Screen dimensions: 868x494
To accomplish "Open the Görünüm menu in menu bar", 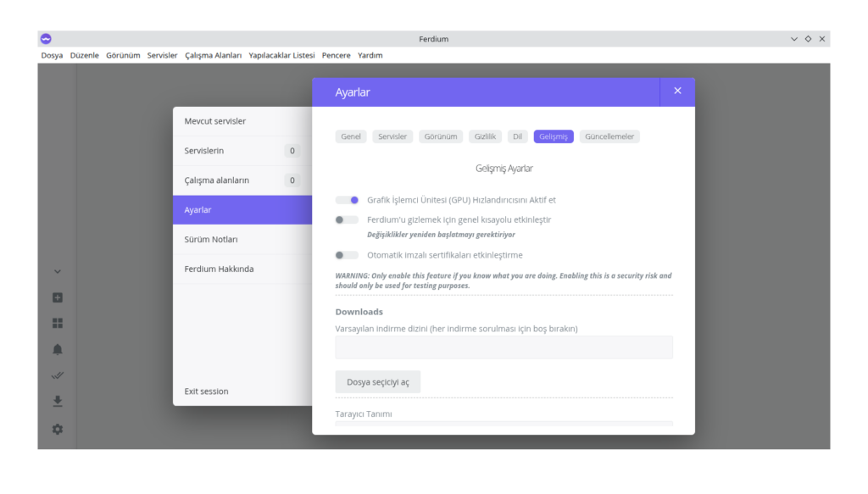I will (123, 55).
